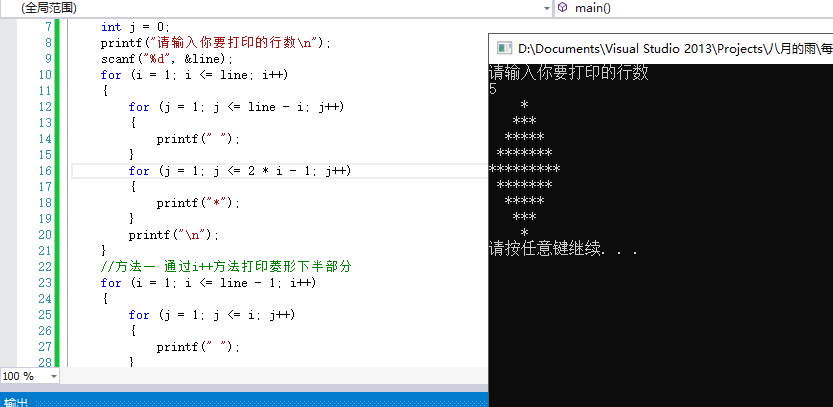833x407 pixels.
Task: Click the console title path D:\Documents\Visual Studio 2013
Action: 614,48
